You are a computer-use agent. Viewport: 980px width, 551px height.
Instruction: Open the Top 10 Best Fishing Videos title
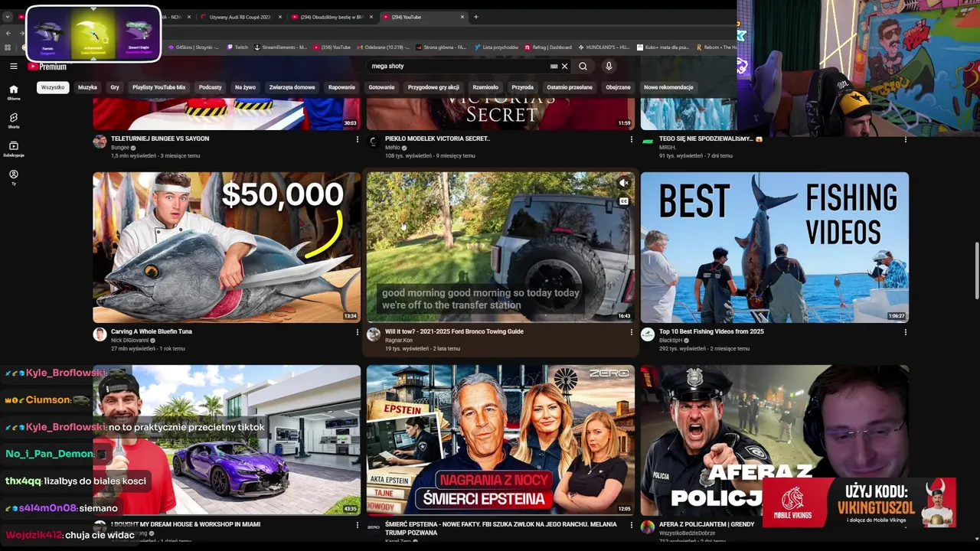(x=712, y=331)
